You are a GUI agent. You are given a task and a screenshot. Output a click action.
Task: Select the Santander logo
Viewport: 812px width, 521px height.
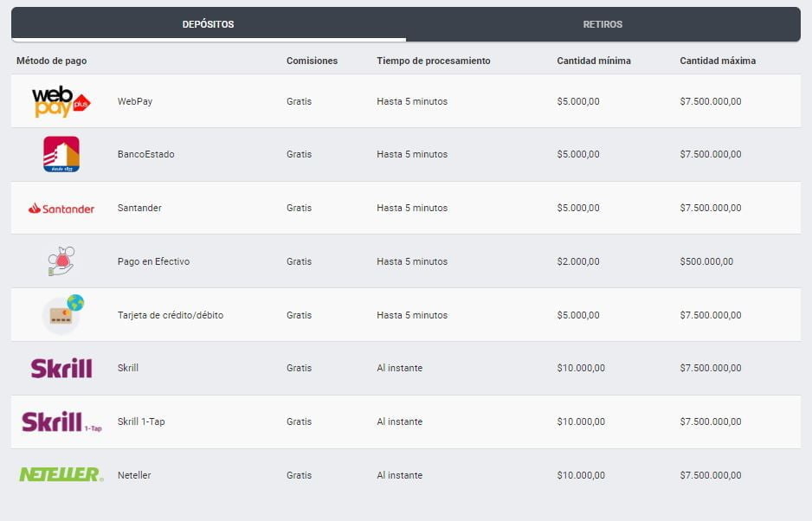coord(61,209)
